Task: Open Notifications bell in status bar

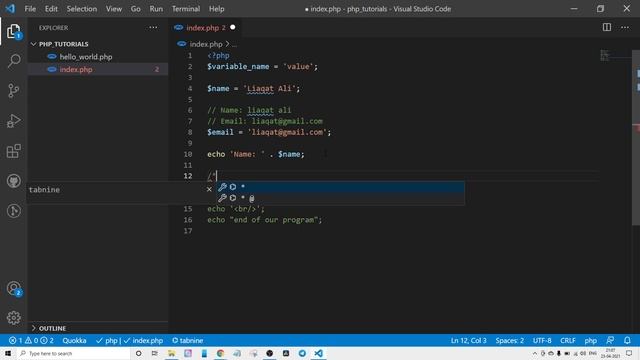Action: [627, 340]
